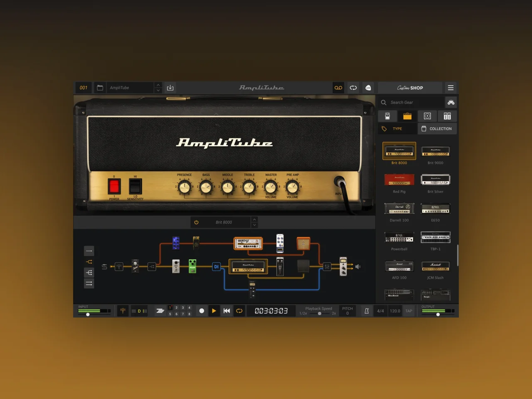Click the TAP tempo button
The image size is (532, 399).
click(409, 311)
